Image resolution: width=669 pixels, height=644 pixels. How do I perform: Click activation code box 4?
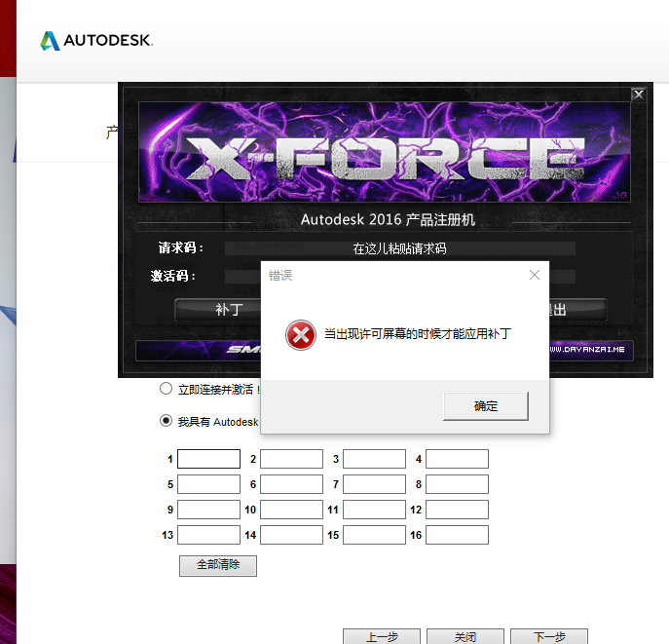[457, 459]
